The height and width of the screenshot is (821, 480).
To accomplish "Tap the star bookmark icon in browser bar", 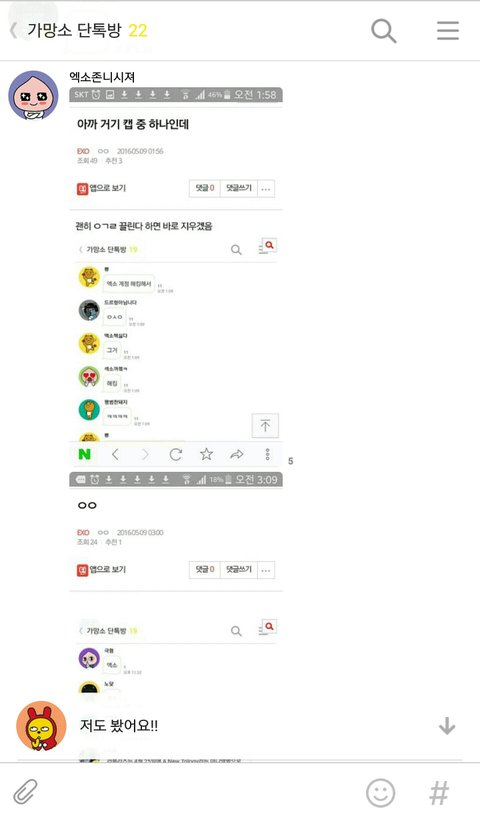I will (x=206, y=454).
